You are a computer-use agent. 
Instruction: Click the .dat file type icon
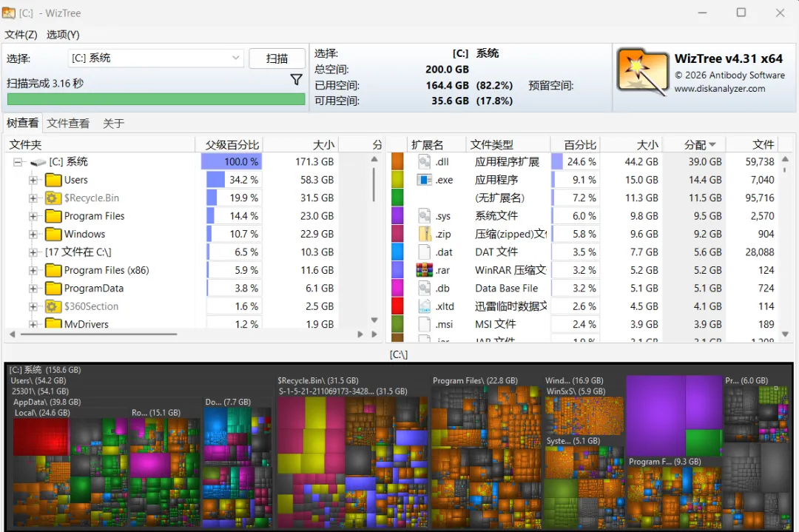pyautogui.click(x=425, y=252)
